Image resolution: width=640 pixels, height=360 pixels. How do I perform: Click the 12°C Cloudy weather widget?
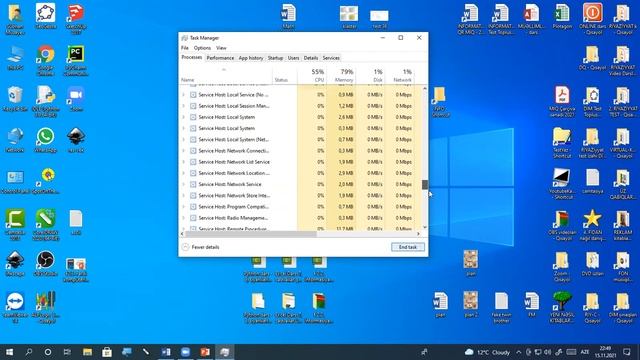(x=487, y=352)
